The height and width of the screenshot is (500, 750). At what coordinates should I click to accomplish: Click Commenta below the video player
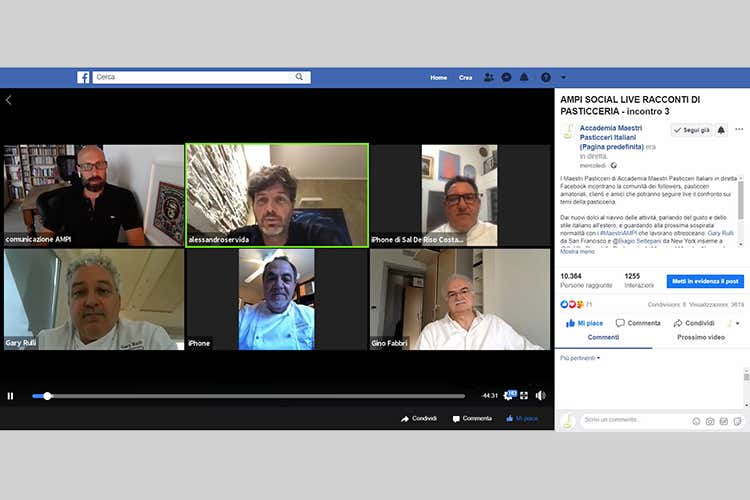[472, 419]
